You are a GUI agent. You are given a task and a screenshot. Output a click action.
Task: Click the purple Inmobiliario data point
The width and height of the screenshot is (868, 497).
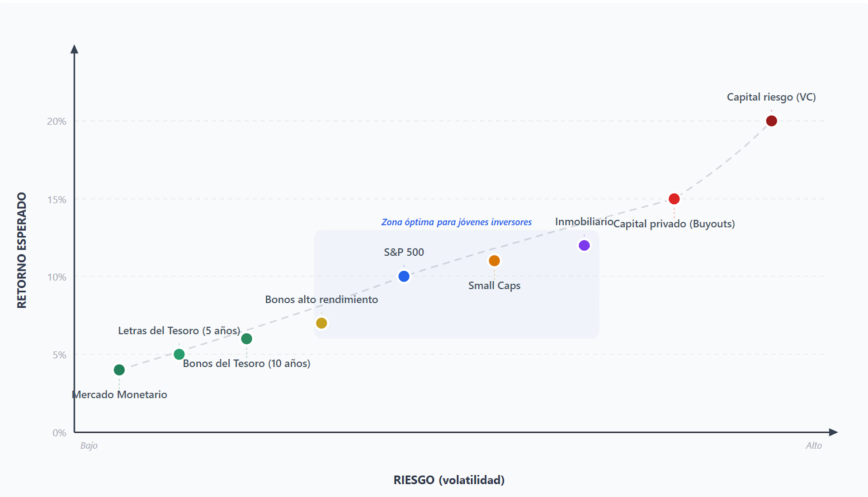click(x=584, y=245)
